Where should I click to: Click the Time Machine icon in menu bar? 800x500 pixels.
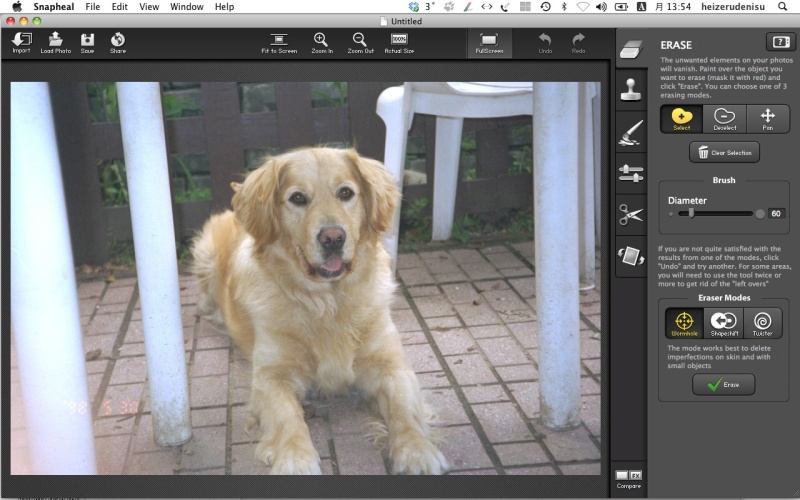click(x=545, y=7)
